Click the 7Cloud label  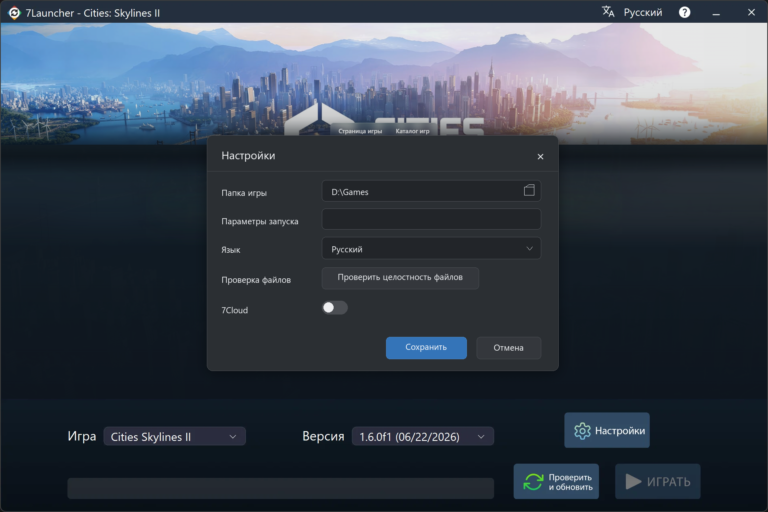[x=235, y=310]
